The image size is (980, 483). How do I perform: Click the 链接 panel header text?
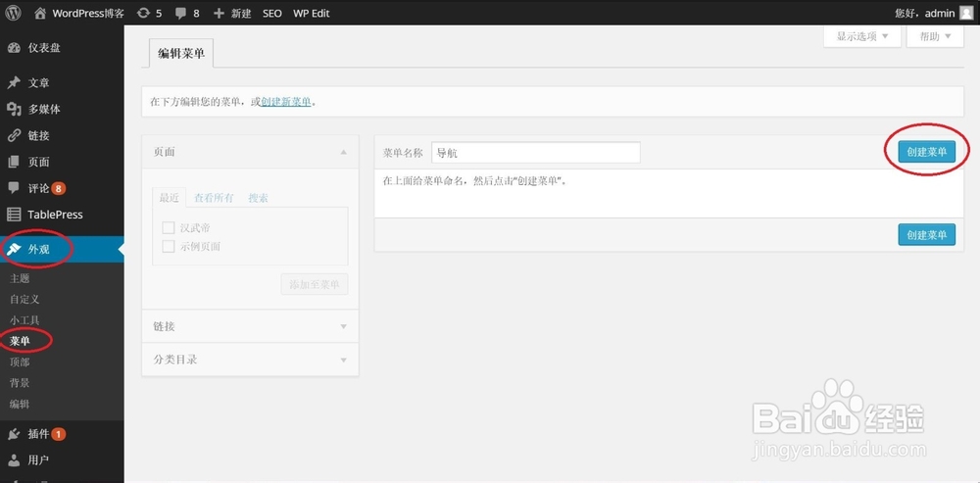(x=164, y=326)
